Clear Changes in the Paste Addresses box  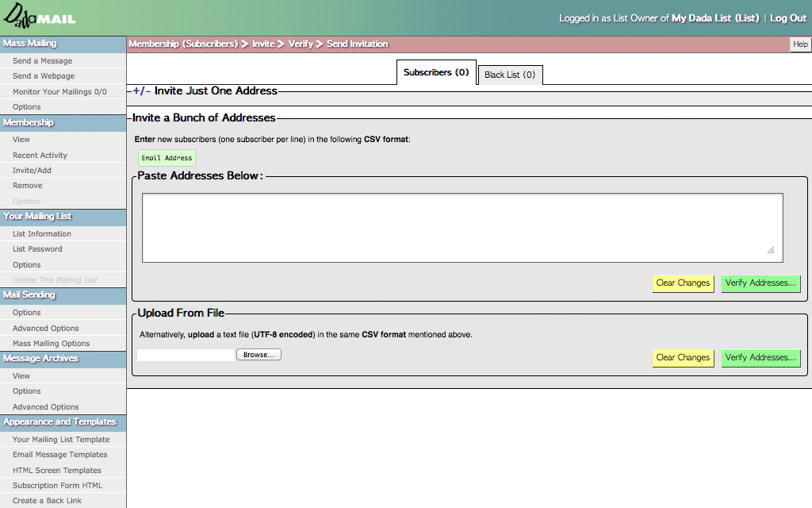[683, 283]
